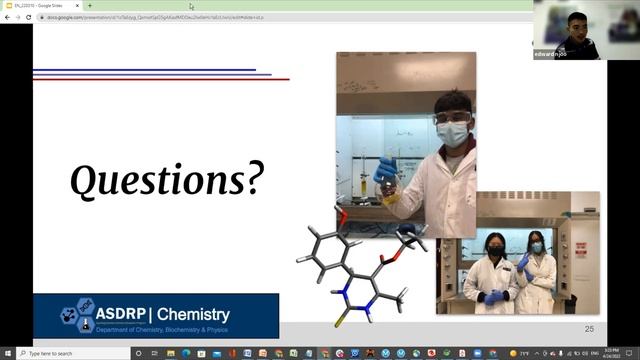Click the ASDRP Chemistry logo banner
Screen dimensions: 640x360
pos(156,316)
